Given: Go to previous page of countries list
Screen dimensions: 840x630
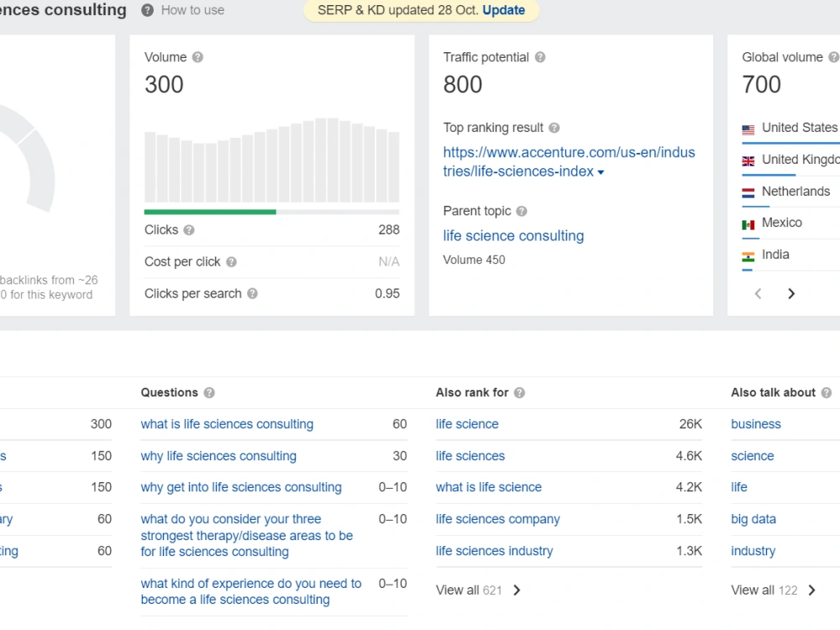Looking at the screenshot, I should click(758, 293).
